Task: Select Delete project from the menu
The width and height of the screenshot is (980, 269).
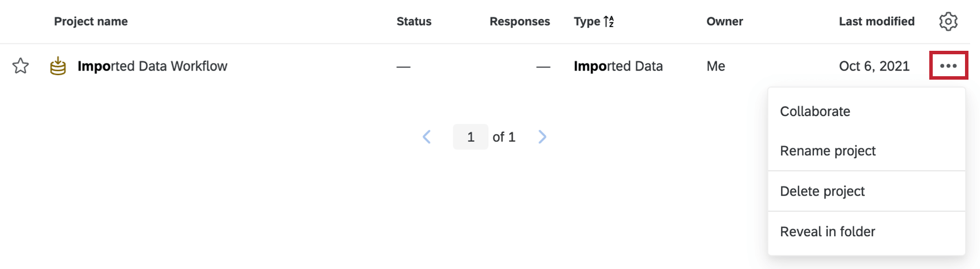Action: click(822, 191)
